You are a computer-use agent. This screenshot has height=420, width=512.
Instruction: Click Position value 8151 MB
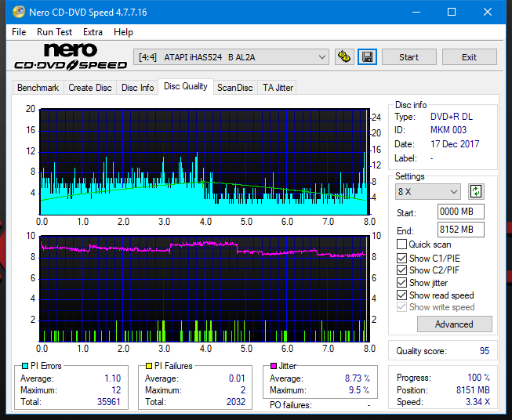coord(473,390)
